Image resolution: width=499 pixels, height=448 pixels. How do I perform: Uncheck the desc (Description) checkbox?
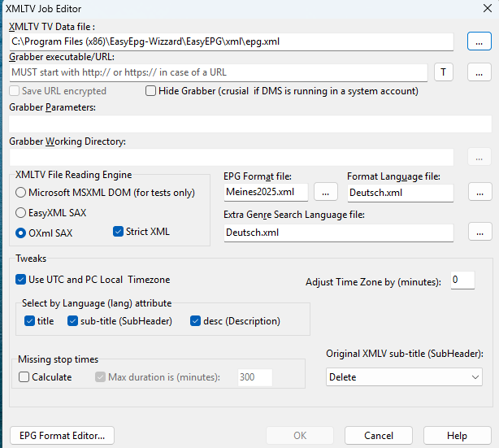tap(195, 321)
